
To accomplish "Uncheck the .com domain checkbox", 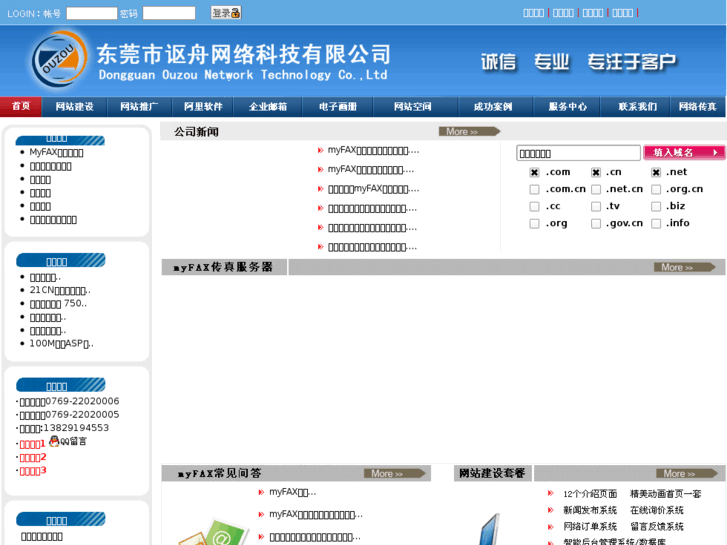I will [535, 172].
